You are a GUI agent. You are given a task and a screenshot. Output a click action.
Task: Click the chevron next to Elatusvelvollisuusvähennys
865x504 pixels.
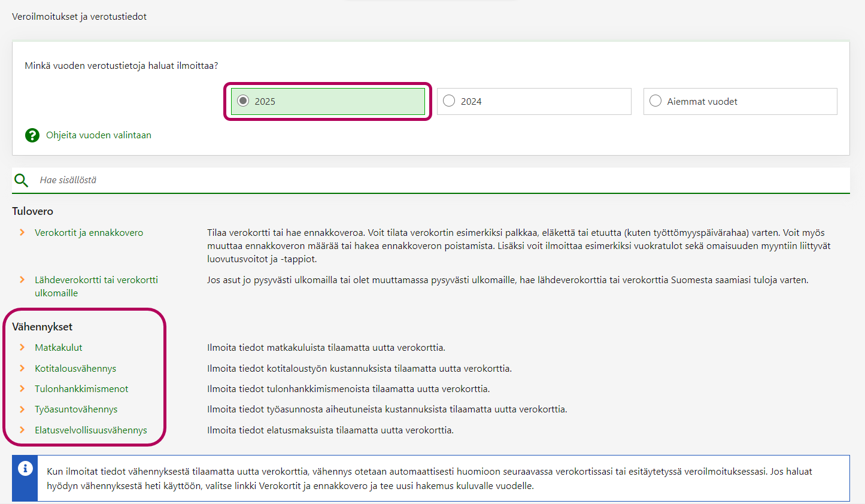point(22,430)
